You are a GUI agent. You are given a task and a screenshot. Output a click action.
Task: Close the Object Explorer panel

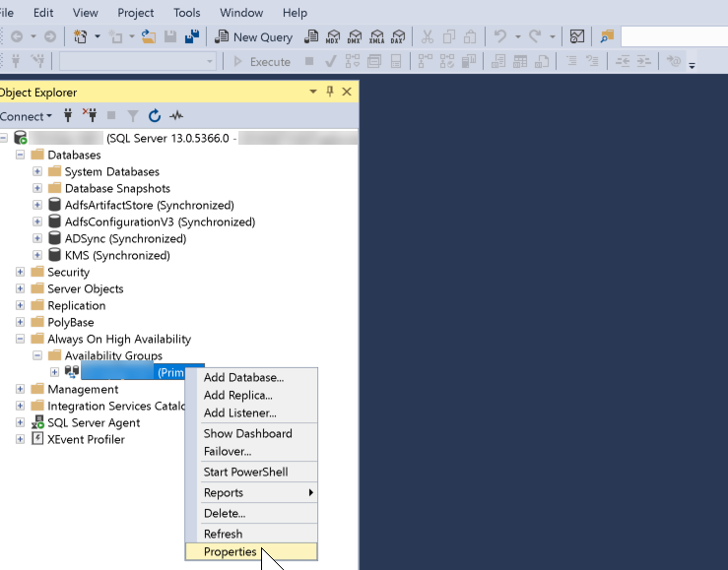347,92
